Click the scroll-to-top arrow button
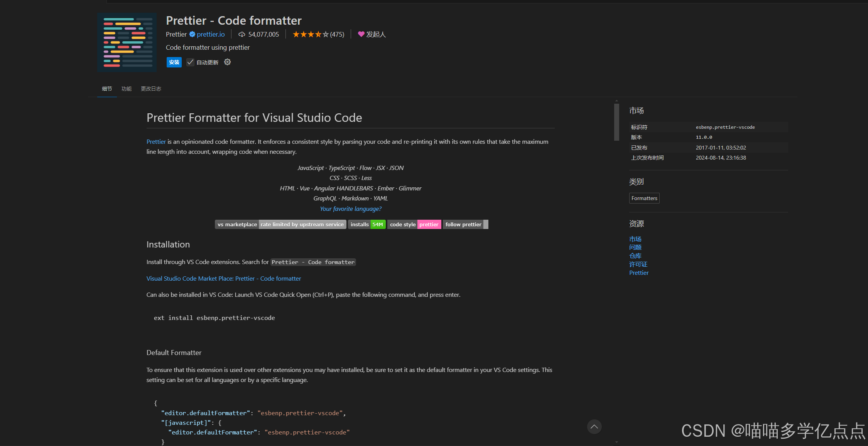868x446 pixels. (594, 427)
